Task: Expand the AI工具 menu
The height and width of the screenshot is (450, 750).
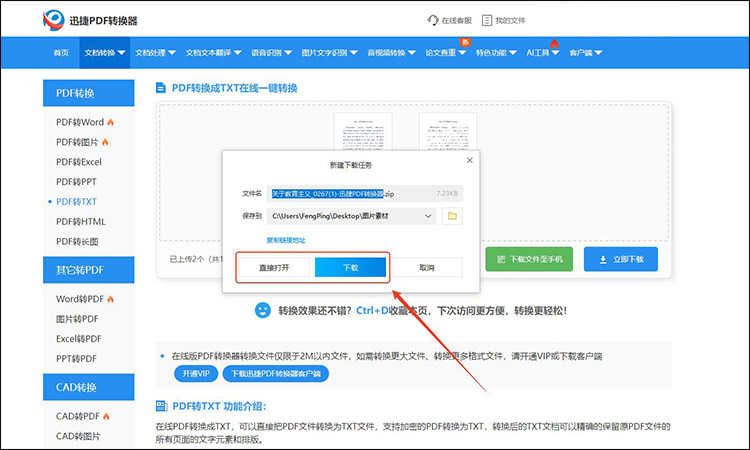Action: 542,53
